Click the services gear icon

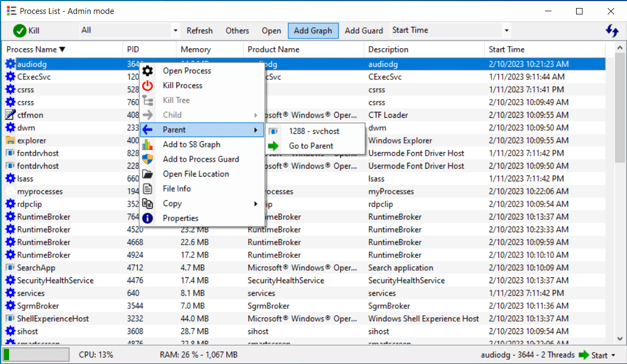pos(10,293)
